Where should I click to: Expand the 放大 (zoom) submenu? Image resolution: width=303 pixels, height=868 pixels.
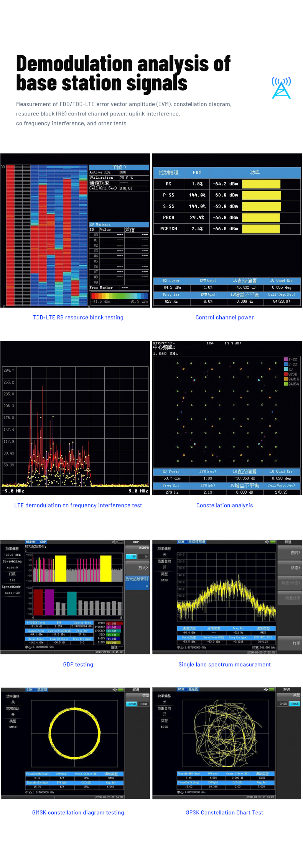click(137, 568)
